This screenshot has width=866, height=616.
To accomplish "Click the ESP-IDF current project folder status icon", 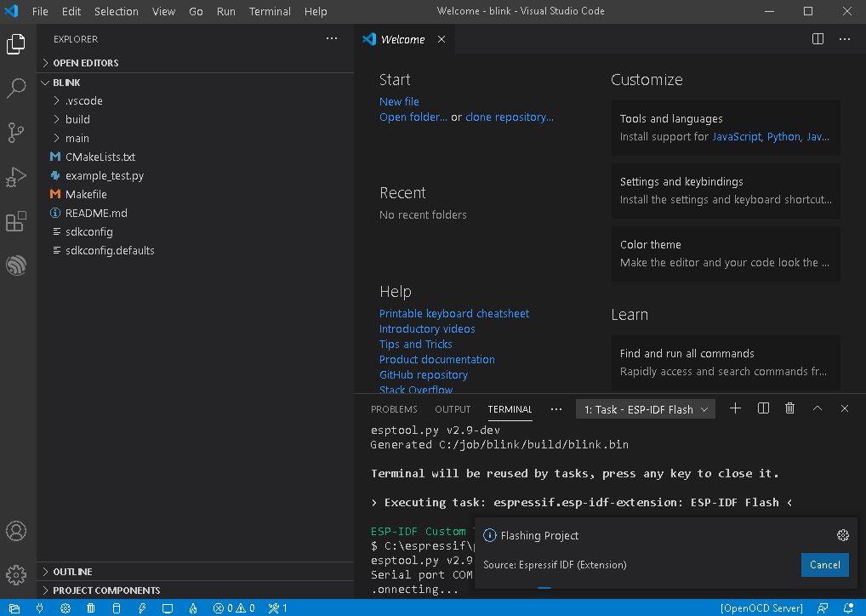I will [14, 608].
